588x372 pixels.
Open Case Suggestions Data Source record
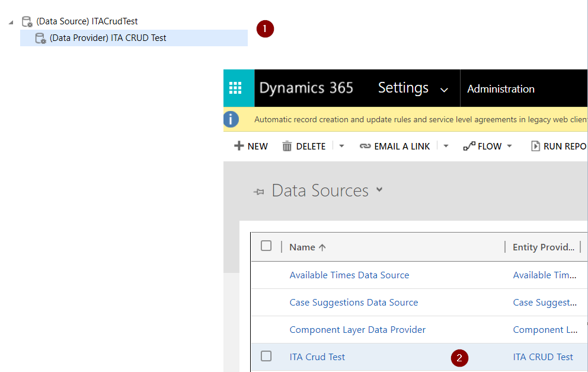point(354,303)
